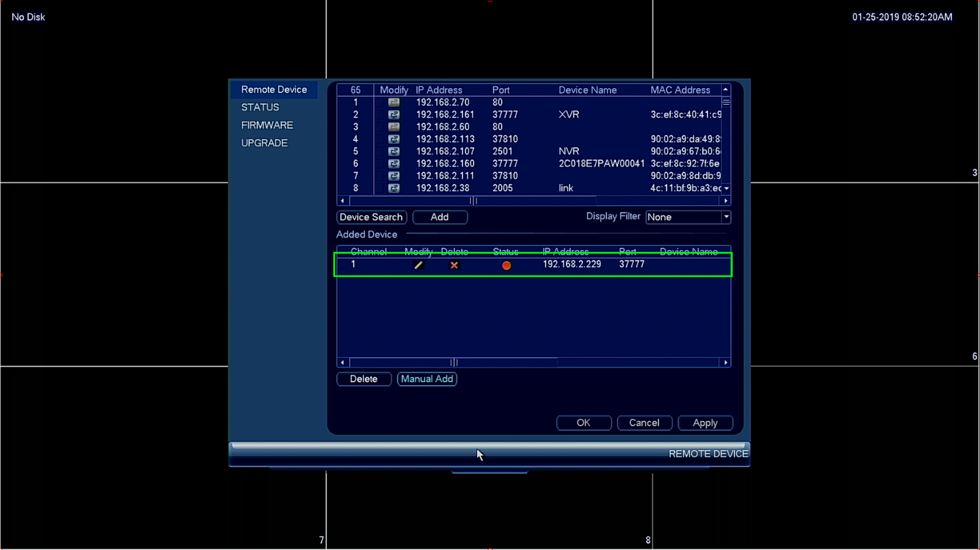Click modify icon for 192.168.2.111
This screenshot has width=980, height=550.
(394, 176)
